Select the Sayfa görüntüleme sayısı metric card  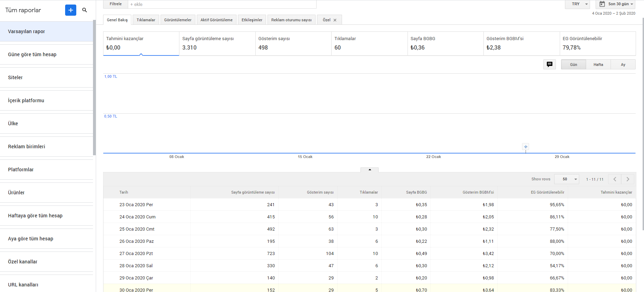(217, 44)
